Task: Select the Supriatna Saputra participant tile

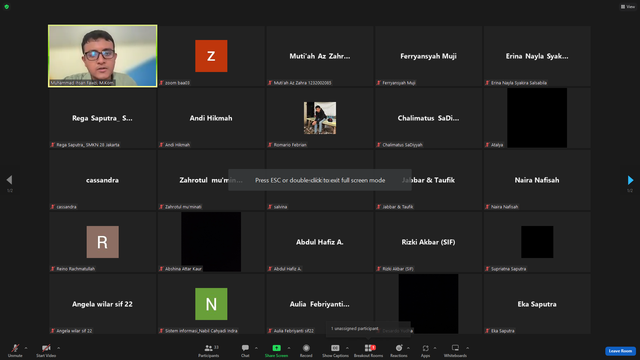Action: pos(537,242)
